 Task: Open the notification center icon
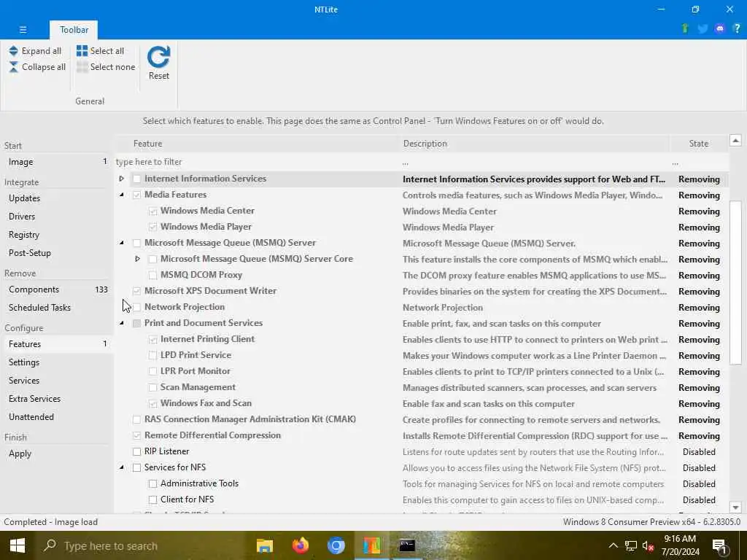coord(719,546)
